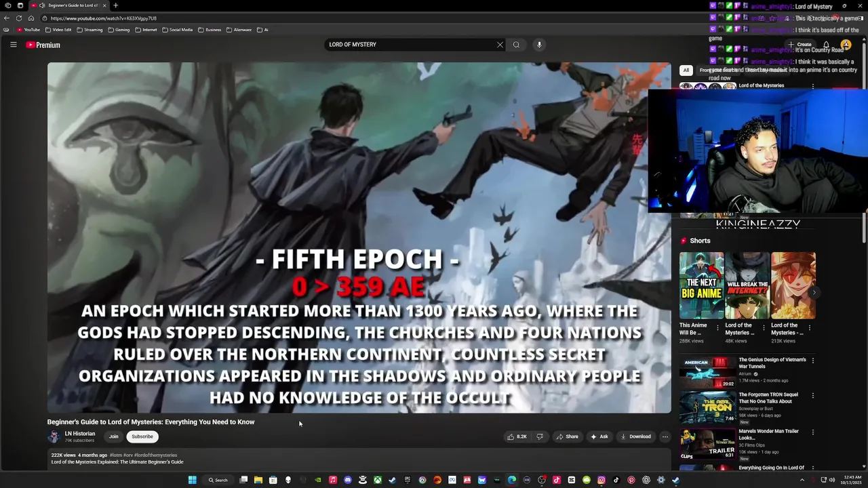Image resolution: width=868 pixels, height=488 pixels.
Task: Share the video
Action: click(568, 436)
